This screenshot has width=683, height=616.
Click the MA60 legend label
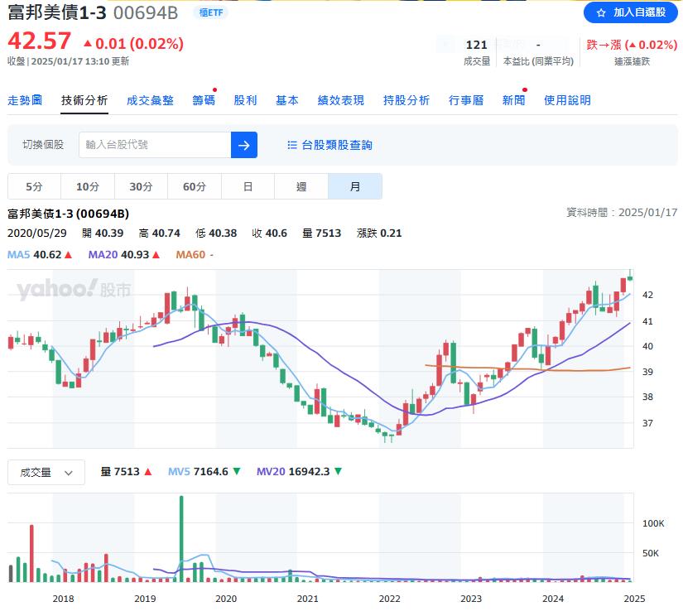(x=190, y=254)
